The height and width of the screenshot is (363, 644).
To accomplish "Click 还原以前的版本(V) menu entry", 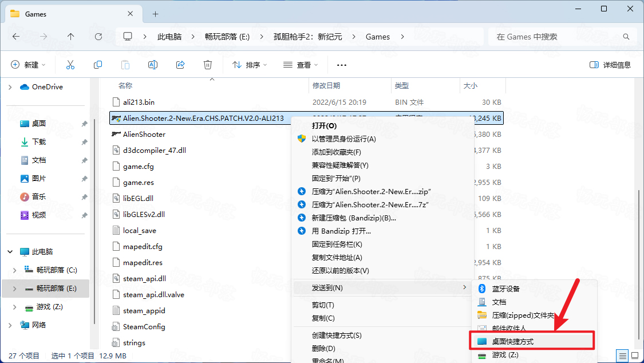I will click(383, 270).
